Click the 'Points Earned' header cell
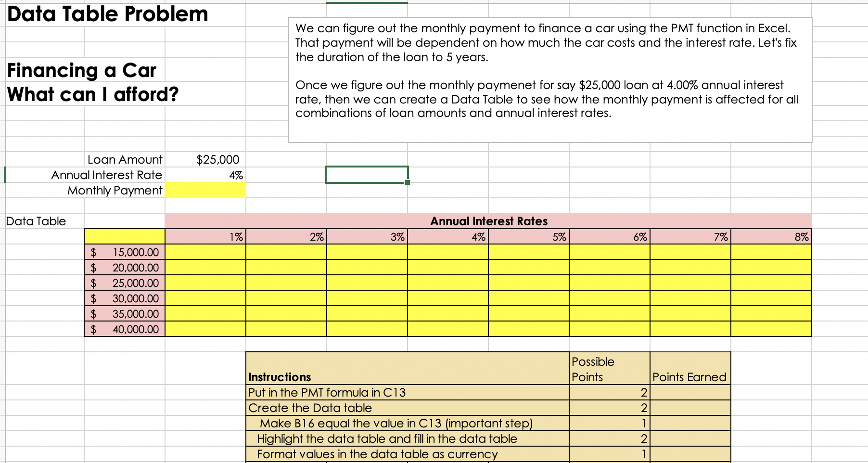The width and height of the screenshot is (868, 463). (690, 369)
